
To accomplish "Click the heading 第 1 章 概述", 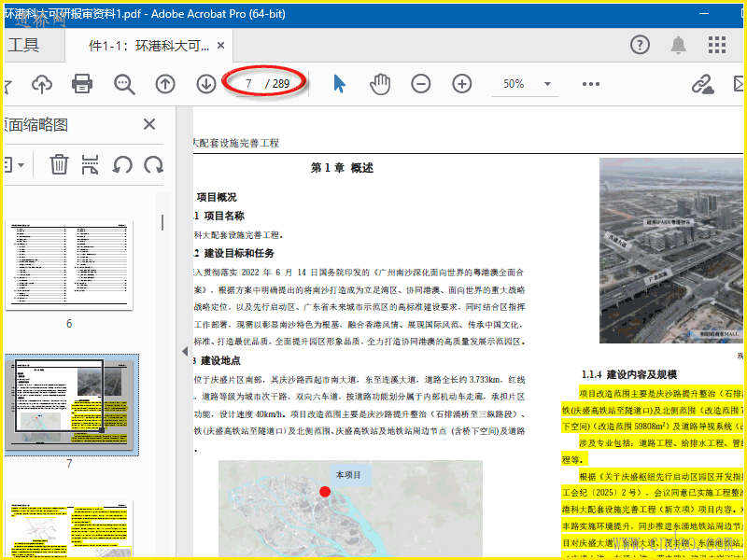I will click(342, 168).
